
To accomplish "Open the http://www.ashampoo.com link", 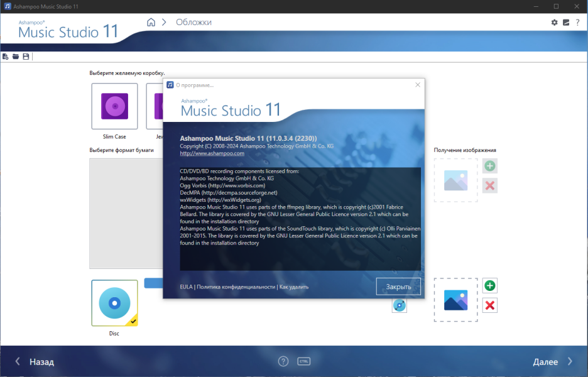I will click(x=212, y=153).
